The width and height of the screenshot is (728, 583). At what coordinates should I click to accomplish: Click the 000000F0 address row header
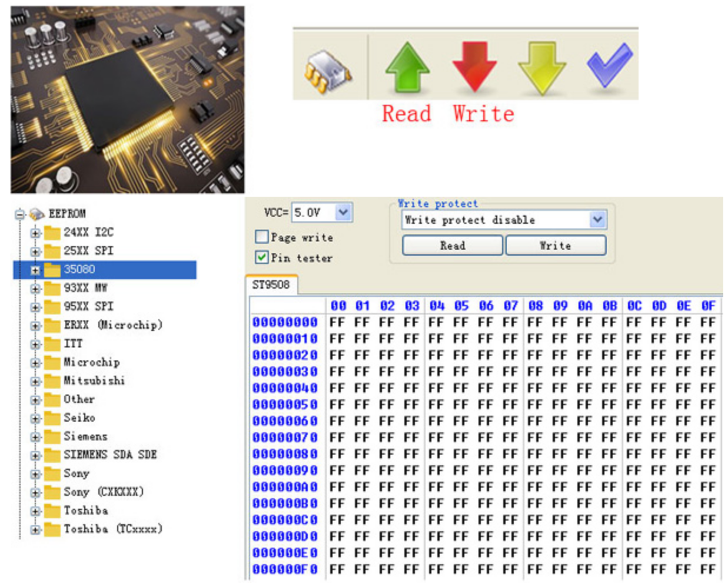pos(285,569)
